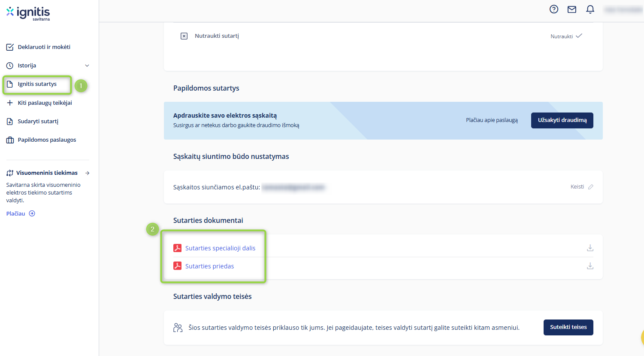
Task: Open the messages envelope icon
Action: [x=572, y=9]
